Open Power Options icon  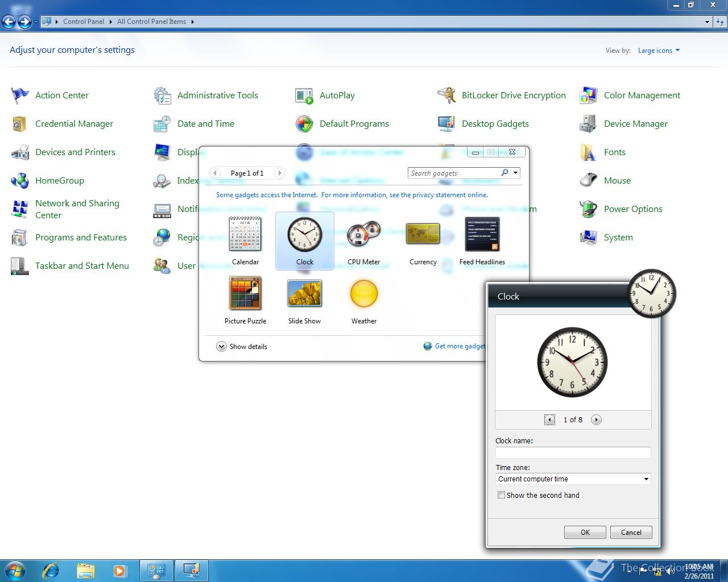(x=589, y=209)
